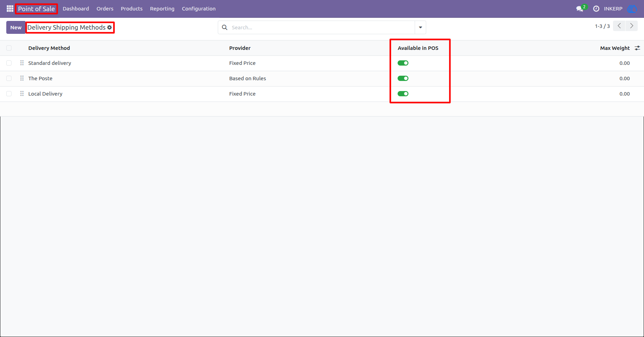Select the Local Delivery row checkbox
The width and height of the screenshot is (644, 337).
[9, 93]
